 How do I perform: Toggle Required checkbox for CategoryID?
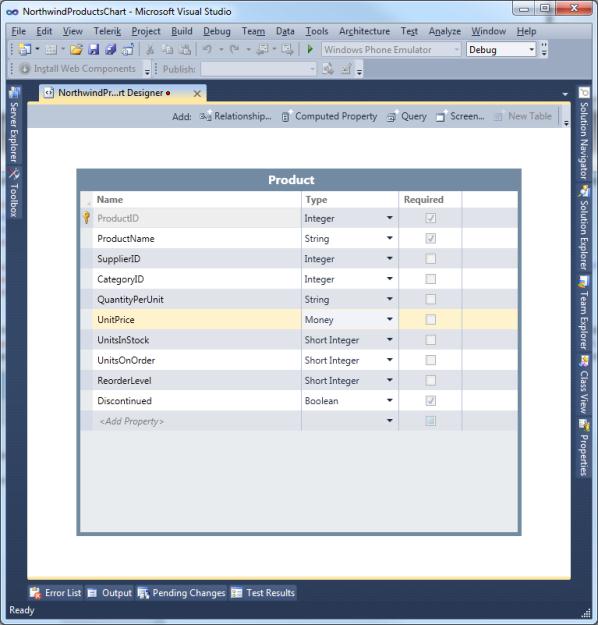tap(431, 279)
